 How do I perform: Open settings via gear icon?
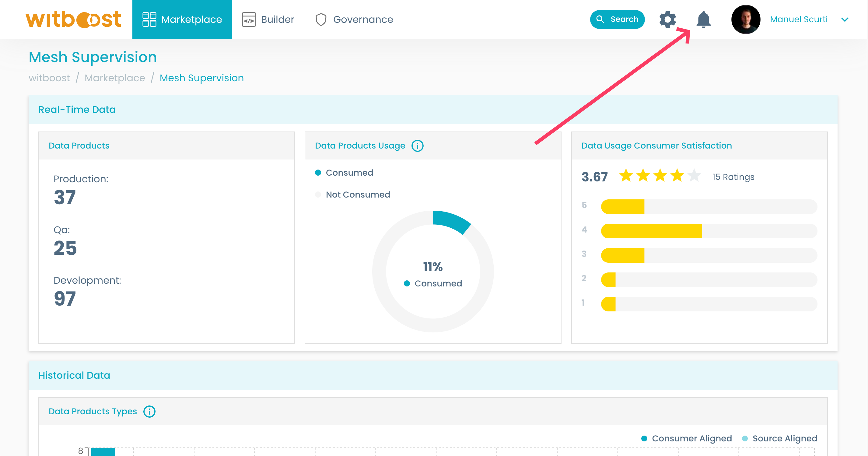(x=667, y=19)
